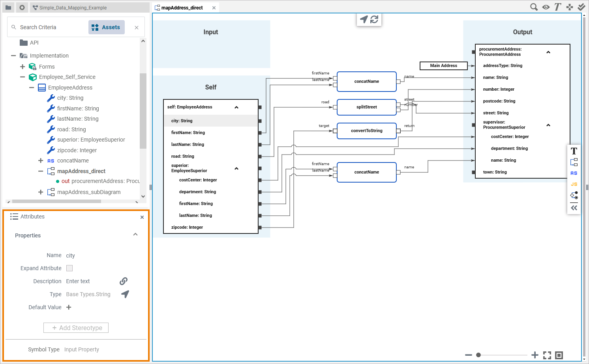Select the AS assignment tool

click(574, 173)
